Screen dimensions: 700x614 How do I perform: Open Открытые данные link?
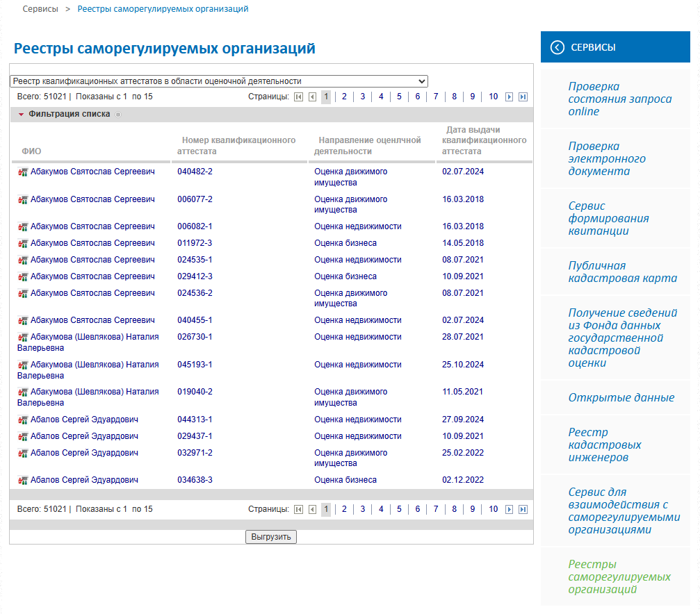[x=621, y=397]
